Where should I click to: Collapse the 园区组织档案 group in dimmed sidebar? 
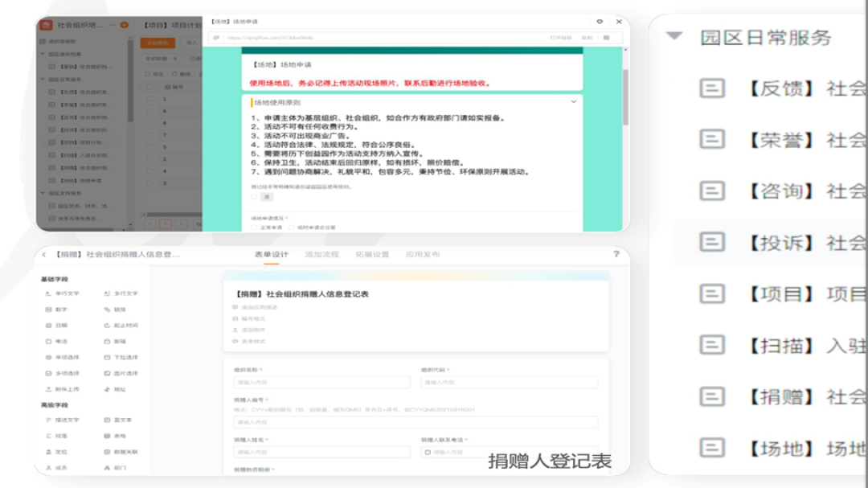tap(43, 55)
